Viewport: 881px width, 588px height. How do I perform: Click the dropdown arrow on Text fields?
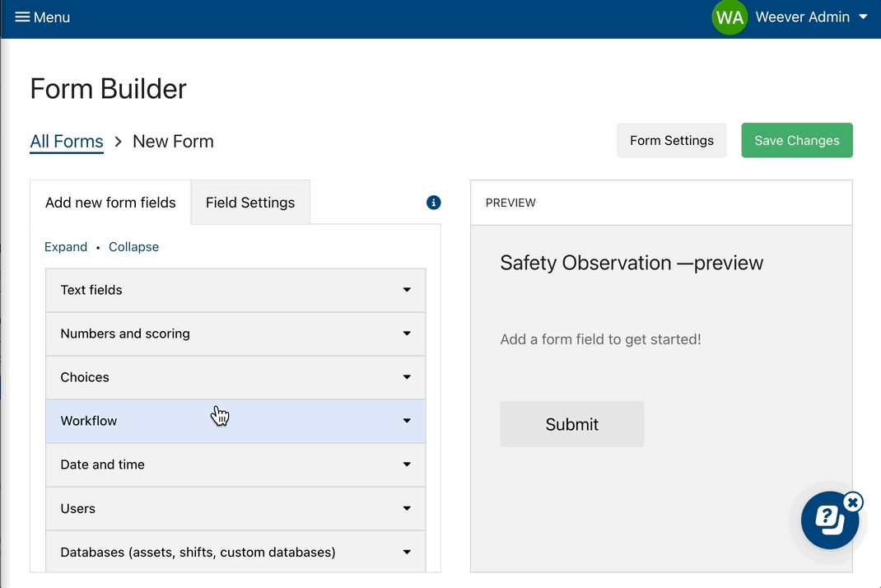[x=406, y=290]
